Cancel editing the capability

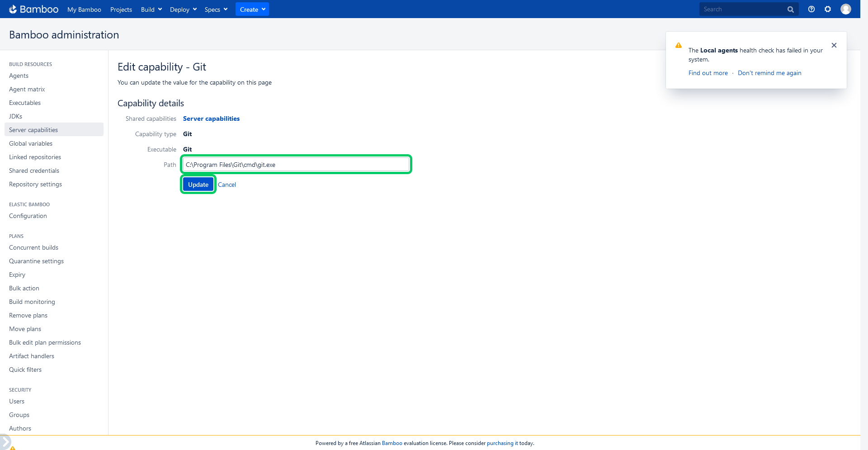point(227,185)
